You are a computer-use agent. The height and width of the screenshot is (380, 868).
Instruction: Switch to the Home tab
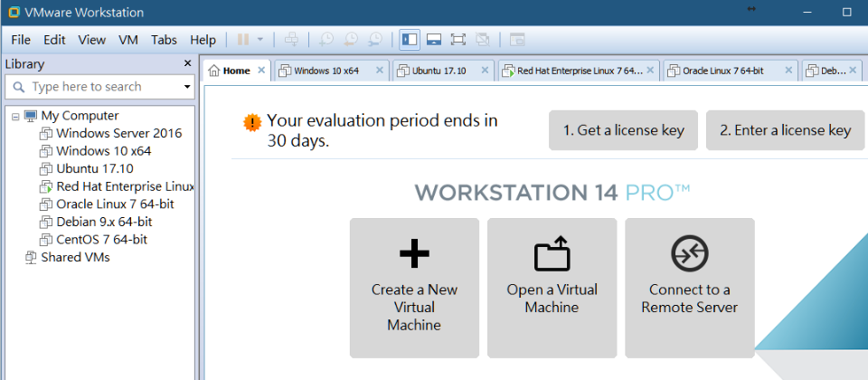[237, 71]
